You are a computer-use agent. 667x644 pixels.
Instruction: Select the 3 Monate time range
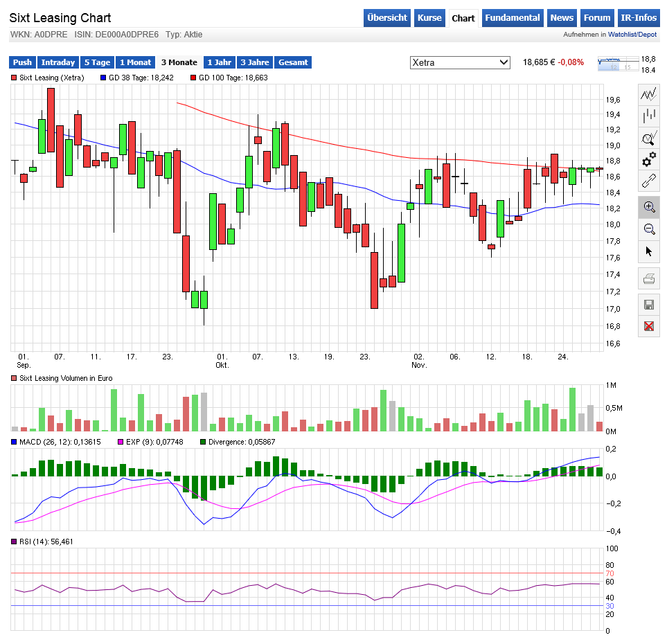pos(179,62)
